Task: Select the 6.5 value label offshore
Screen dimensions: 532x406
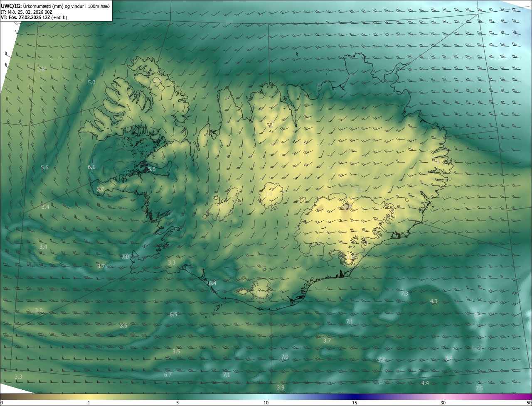Action: (x=173, y=314)
